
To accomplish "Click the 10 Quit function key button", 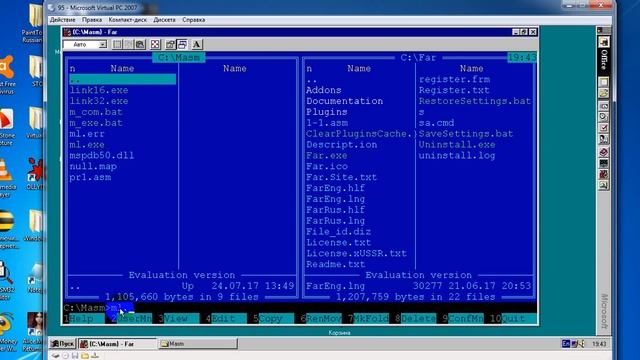I will [x=513, y=318].
